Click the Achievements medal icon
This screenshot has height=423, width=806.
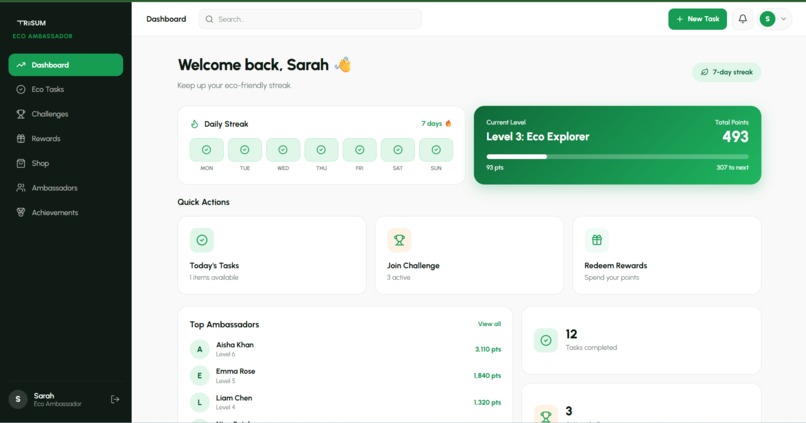tap(21, 213)
